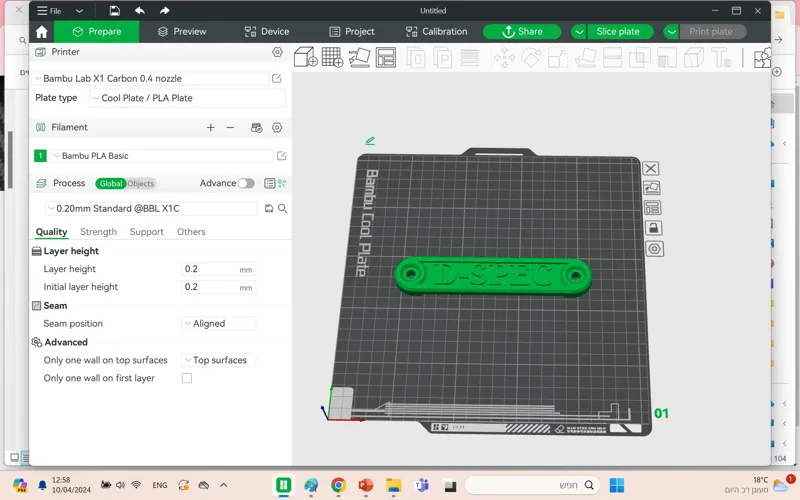Remove a filament with the minus icon
Viewport: 800px width, 500px height.
[x=231, y=128]
